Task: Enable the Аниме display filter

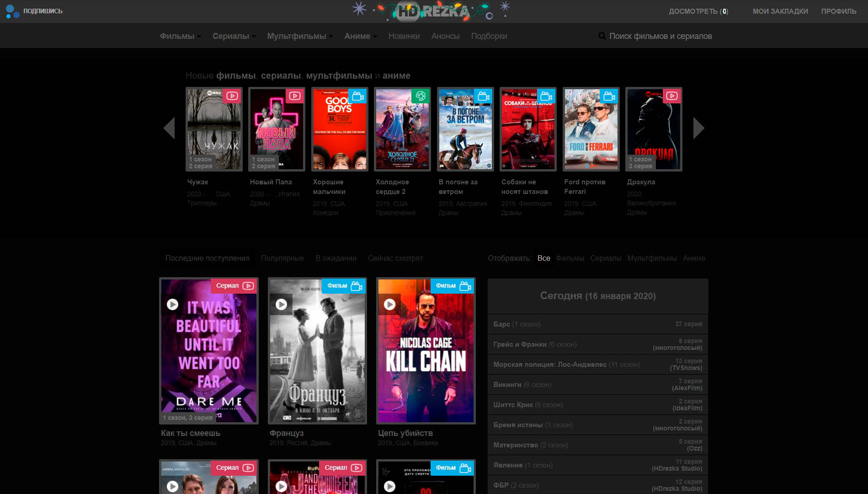Action: tap(694, 258)
